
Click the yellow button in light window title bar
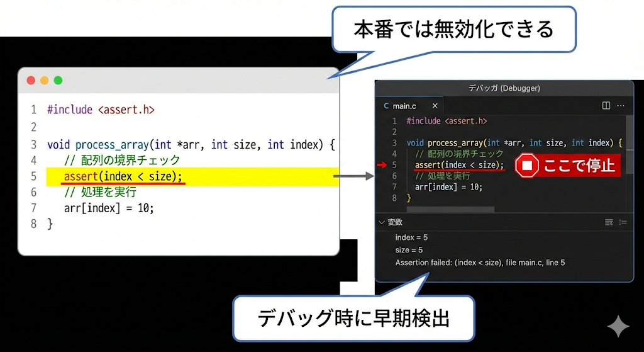pos(44,81)
